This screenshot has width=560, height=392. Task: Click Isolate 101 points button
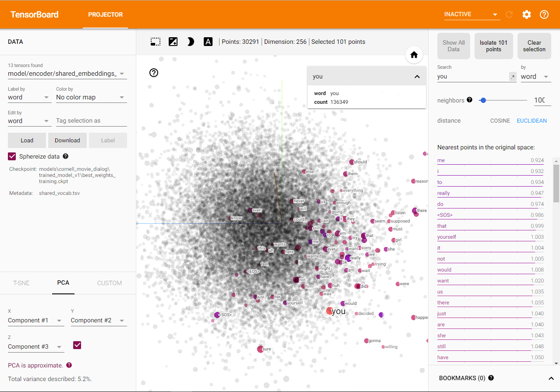493,46
